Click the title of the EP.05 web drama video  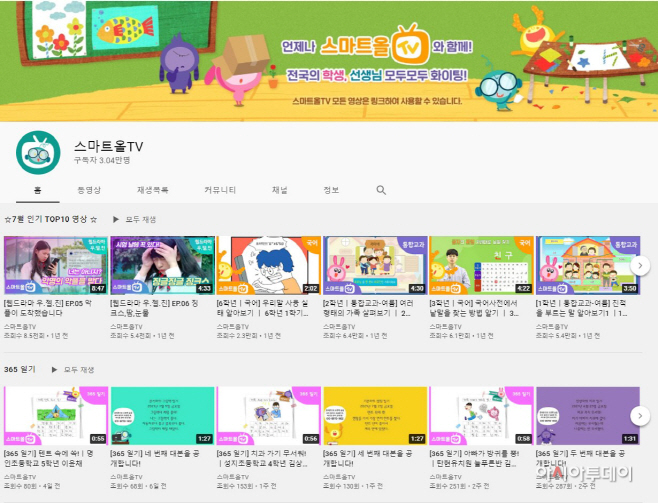tap(48, 308)
